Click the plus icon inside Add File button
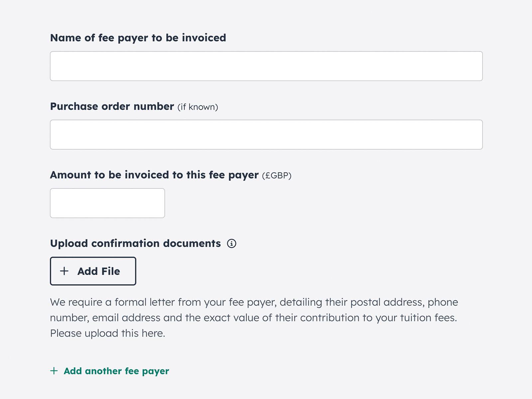 tap(64, 271)
